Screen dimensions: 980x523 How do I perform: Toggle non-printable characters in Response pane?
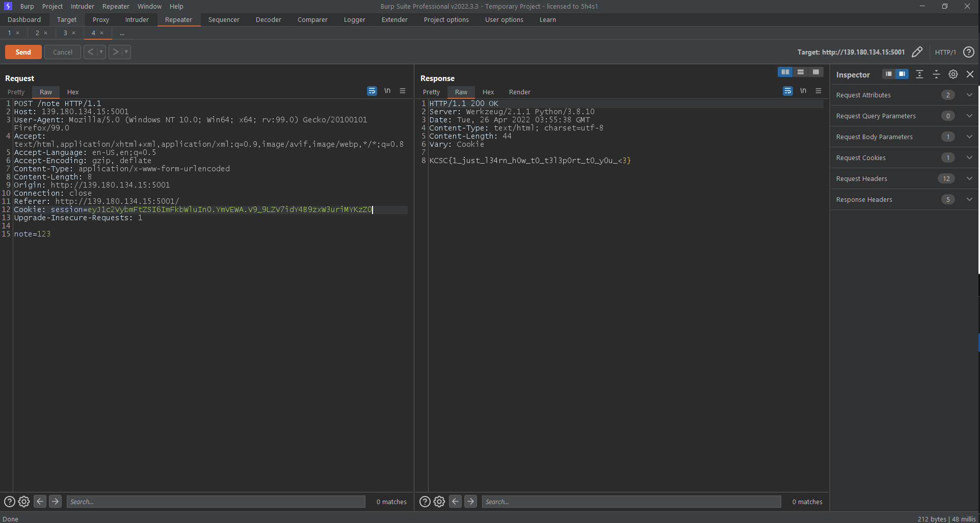click(803, 91)
